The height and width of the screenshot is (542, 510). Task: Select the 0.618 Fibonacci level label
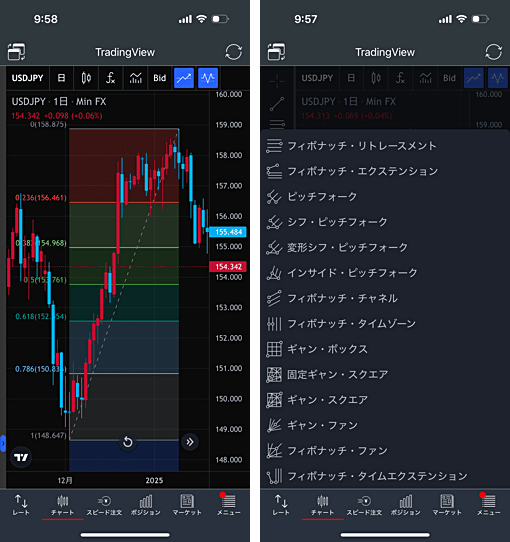click(x=41, y=316)
